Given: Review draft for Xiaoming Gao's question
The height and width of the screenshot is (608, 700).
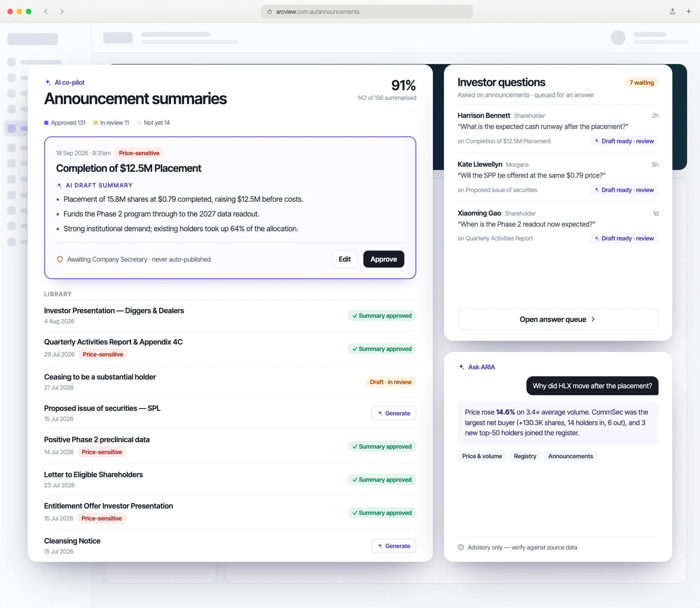Looking at the screenshot, I should pyautogui.click(x=624, y=238).
